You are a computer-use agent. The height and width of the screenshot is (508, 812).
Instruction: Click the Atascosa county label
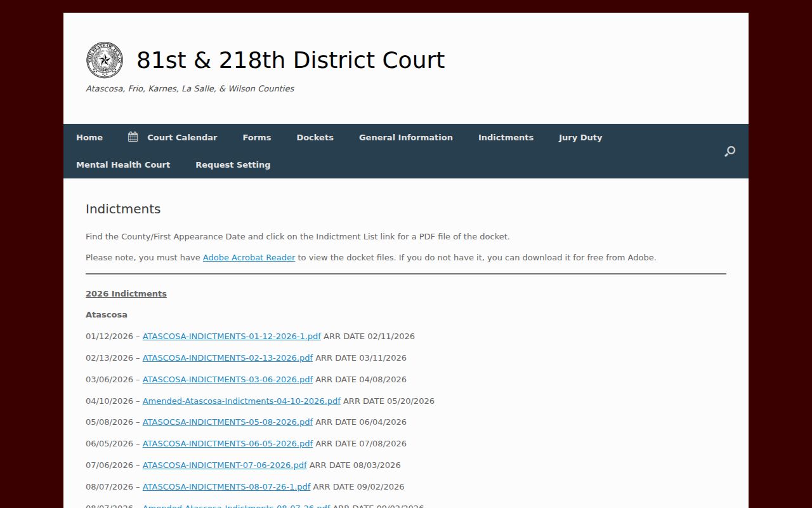point(107,315)
